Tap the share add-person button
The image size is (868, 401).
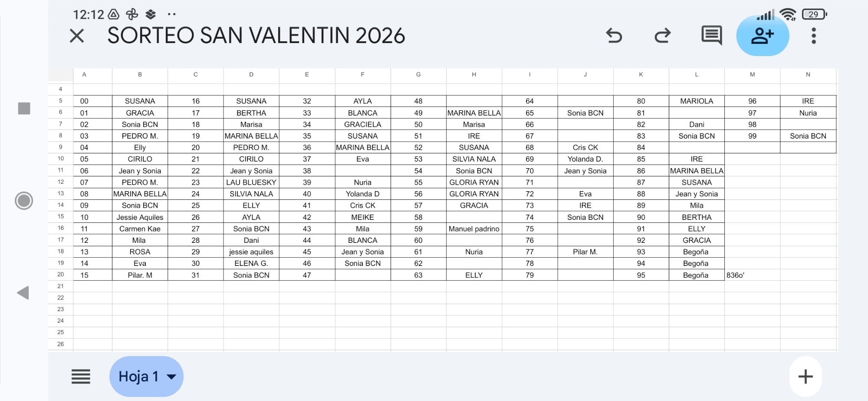point(763,36)
